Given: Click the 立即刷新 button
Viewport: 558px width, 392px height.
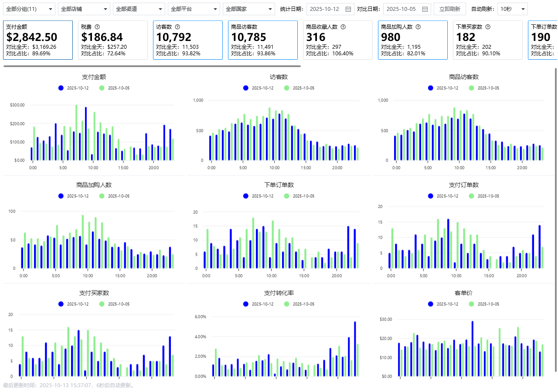Looking at the screenshot, I should [x=449, y=9].
